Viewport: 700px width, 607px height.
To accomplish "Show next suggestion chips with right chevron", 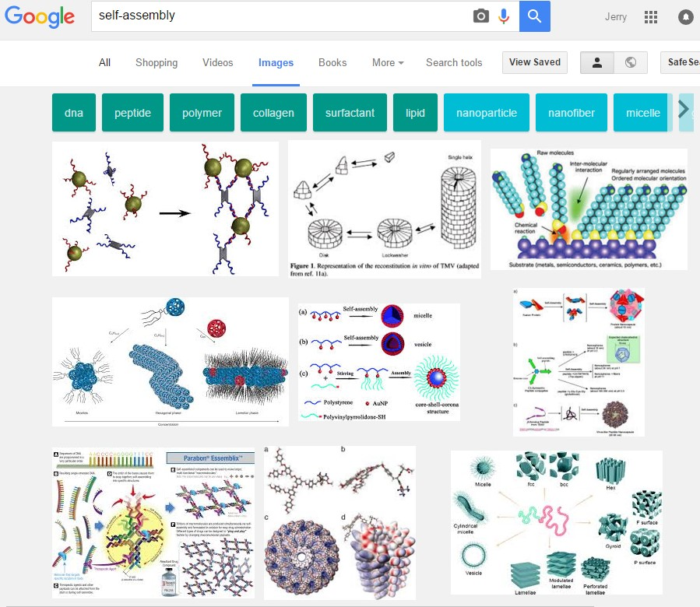I will pos(683,109).
